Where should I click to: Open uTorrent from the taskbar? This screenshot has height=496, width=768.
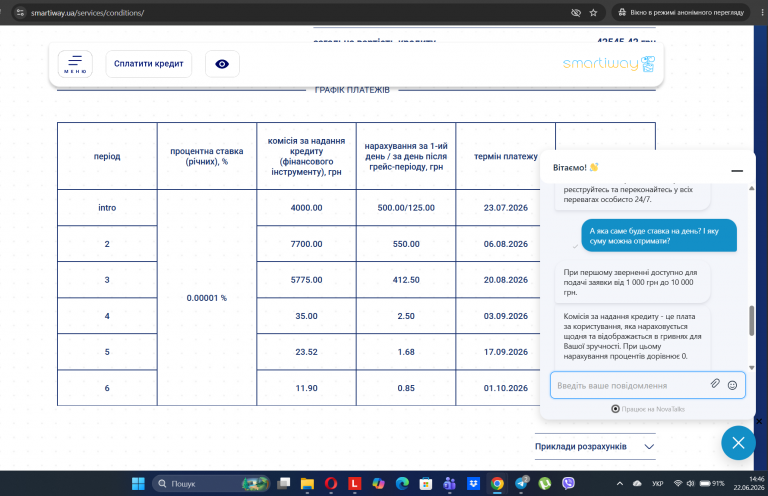(x=545, y=484)
